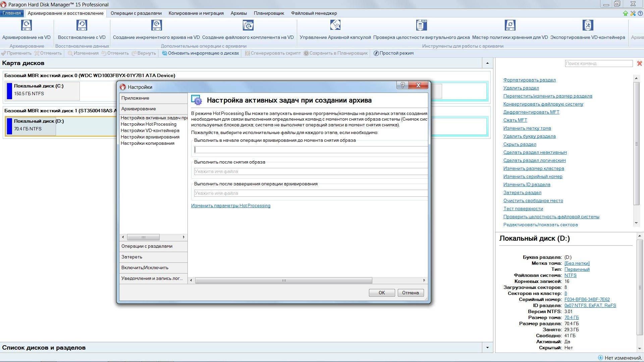644x362 pixels.
Task: Click the field for executing before snapshot
Action: (311, 149)
